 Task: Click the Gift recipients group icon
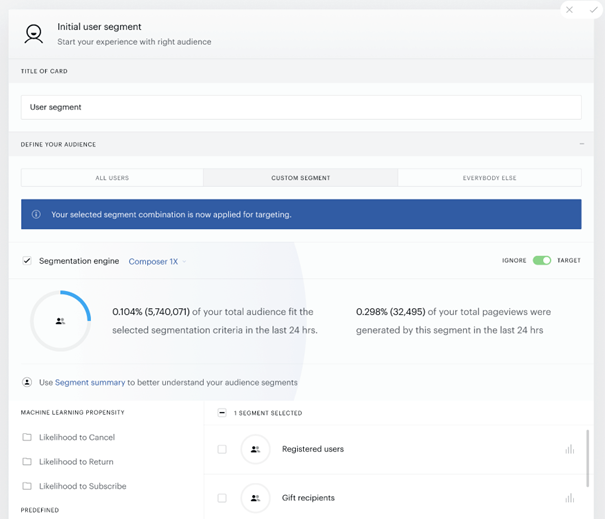pyautogui.click(x=255, y=498)
